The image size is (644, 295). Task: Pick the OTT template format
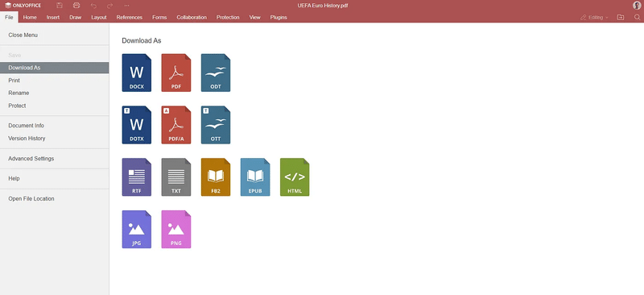216,125
